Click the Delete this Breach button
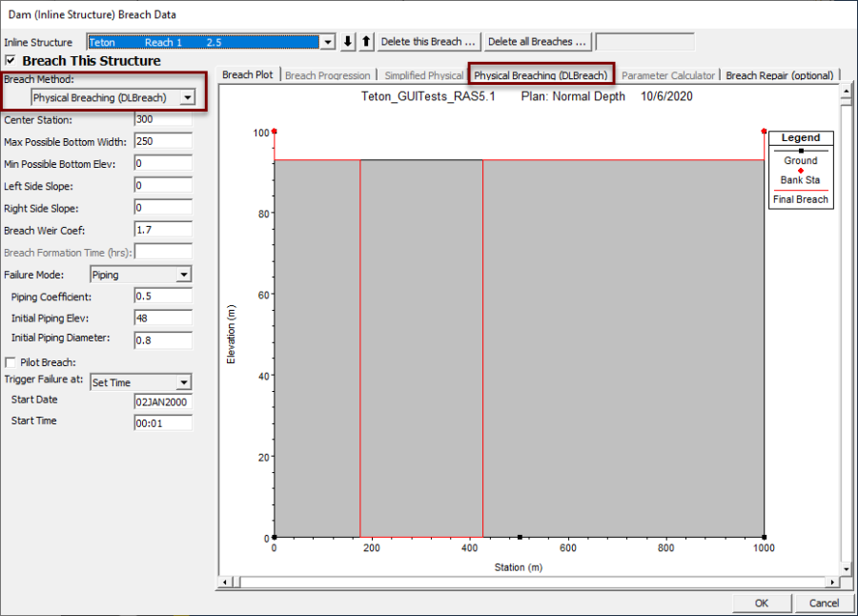Image resolution: width=858 pixels, height=616 pixels. [x=428, y=41]
